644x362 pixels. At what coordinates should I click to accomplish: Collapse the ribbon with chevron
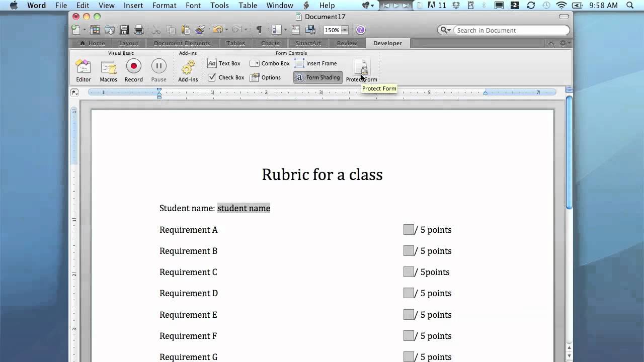(552, 43)
